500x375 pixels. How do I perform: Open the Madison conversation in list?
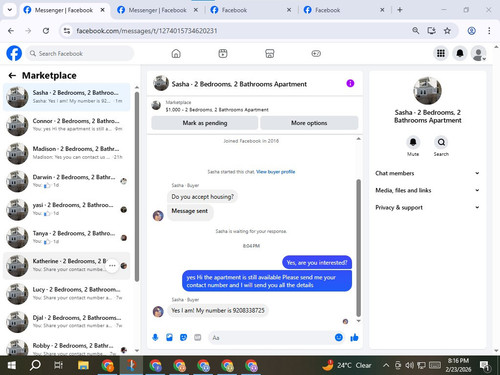coord(67,153)
